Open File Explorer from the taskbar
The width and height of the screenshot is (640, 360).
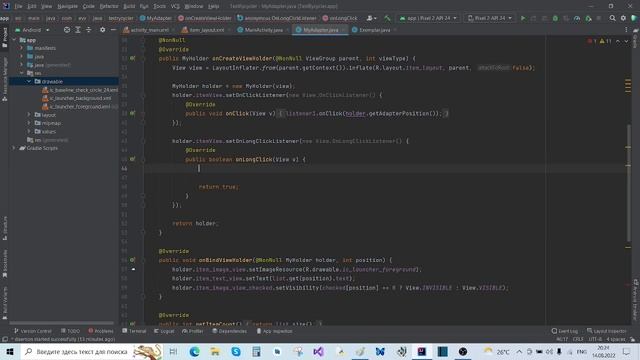(x=215, y=351)
